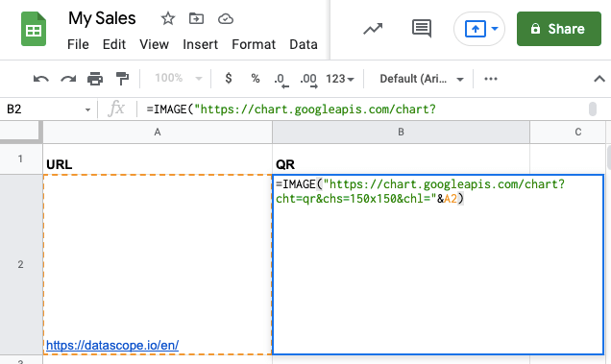The width and height of the screenshot is (611, 364).
Task: Select row 1 header
Action: 20,159
